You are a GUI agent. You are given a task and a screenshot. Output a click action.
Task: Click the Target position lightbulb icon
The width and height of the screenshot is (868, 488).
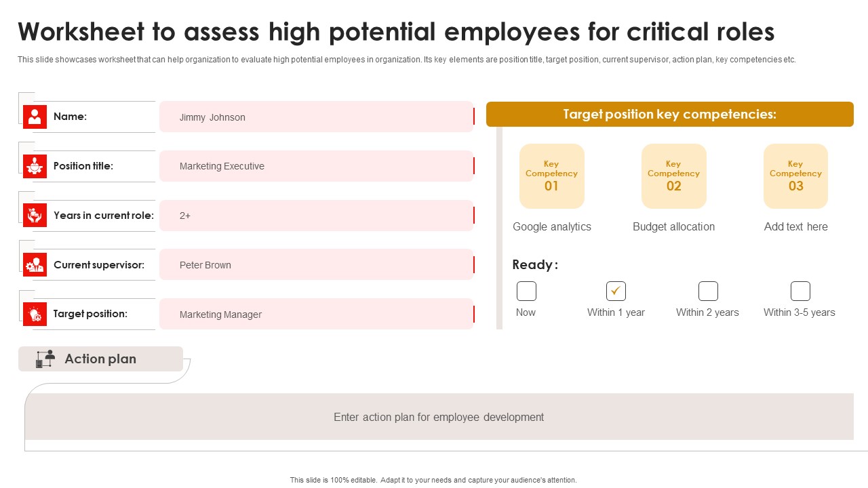click(35, 314)
